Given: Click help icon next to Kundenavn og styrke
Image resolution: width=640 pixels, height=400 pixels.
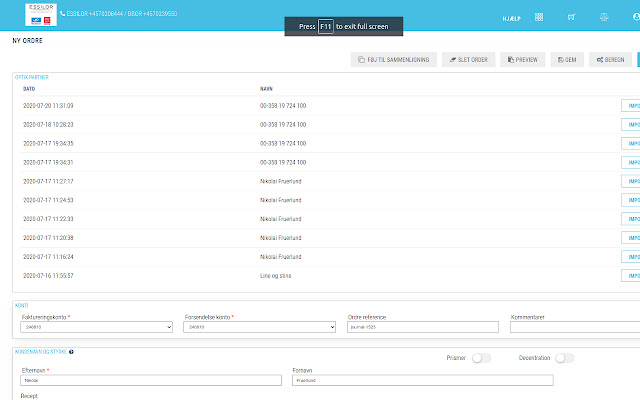Looking at the screenshot, I should tap(71, 352).
